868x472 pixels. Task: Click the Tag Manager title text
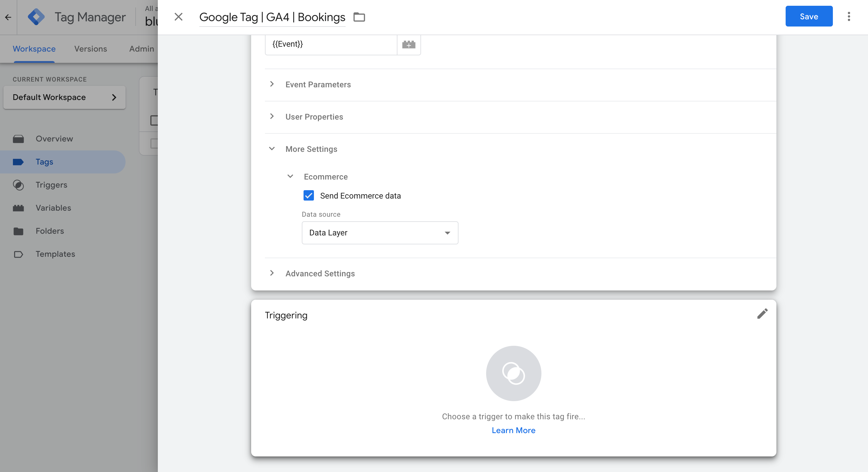coord(90,17)
